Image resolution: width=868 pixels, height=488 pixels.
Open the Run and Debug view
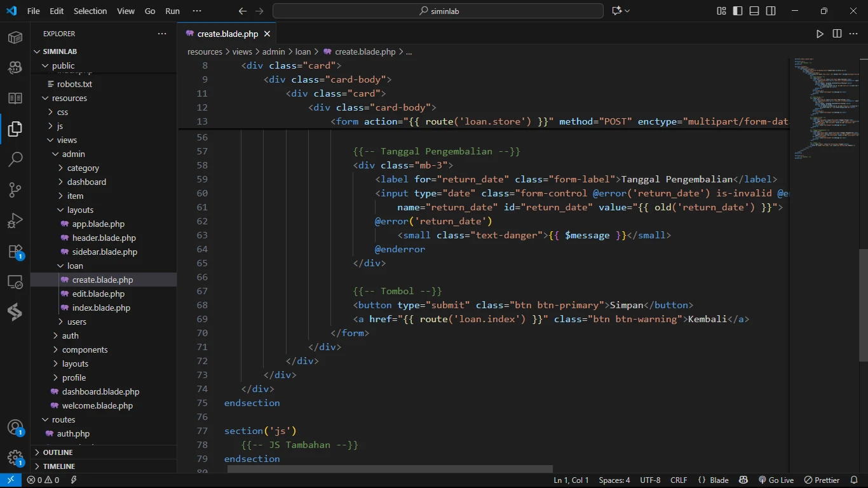coord(15,220)
